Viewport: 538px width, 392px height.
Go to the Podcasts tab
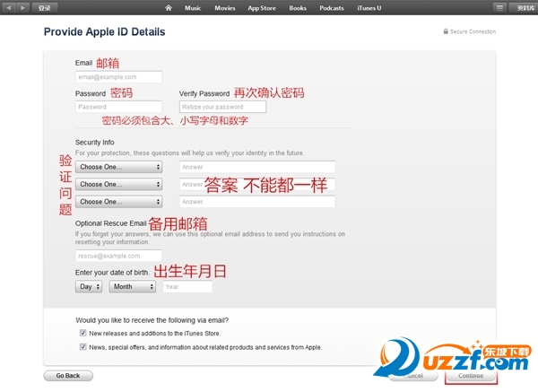point(332,8)
